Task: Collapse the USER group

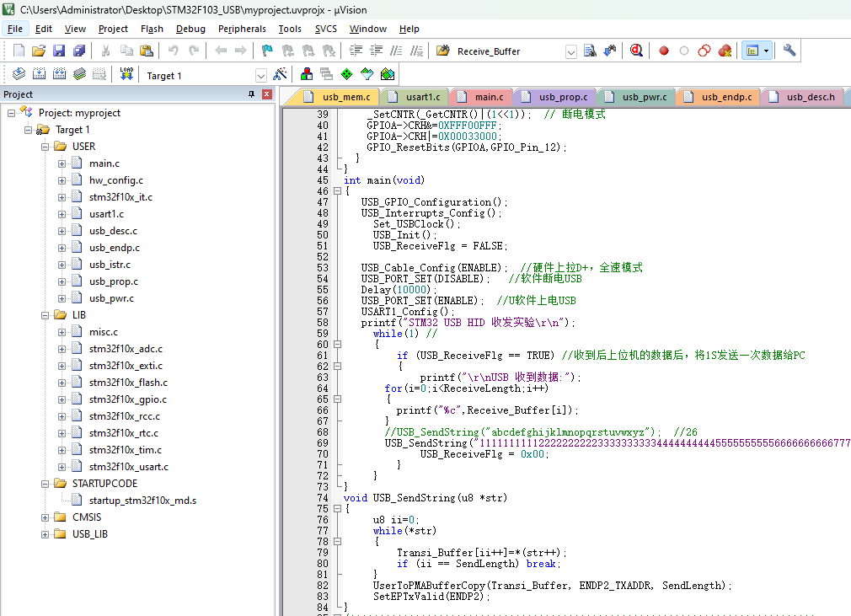Action: click(45, 147)
